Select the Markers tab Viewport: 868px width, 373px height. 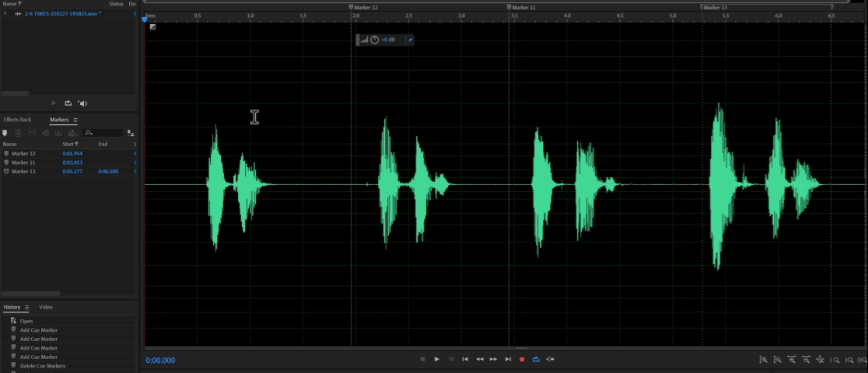[x=59, y=120]
